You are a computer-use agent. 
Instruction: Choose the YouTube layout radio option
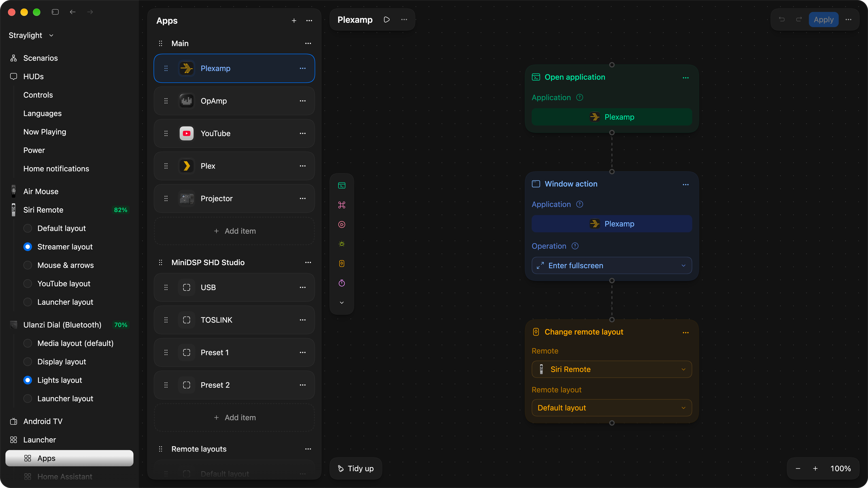pyautogui.click(x=28, y=284)
